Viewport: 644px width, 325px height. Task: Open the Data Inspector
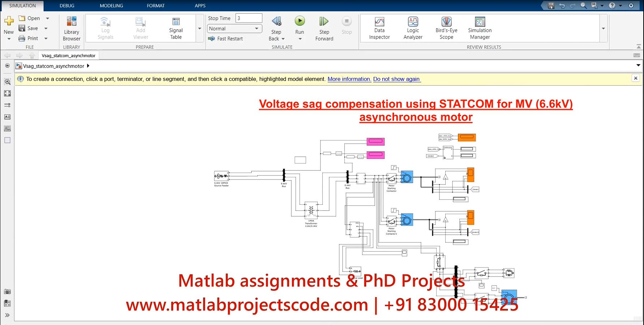[x=379, y=28]
